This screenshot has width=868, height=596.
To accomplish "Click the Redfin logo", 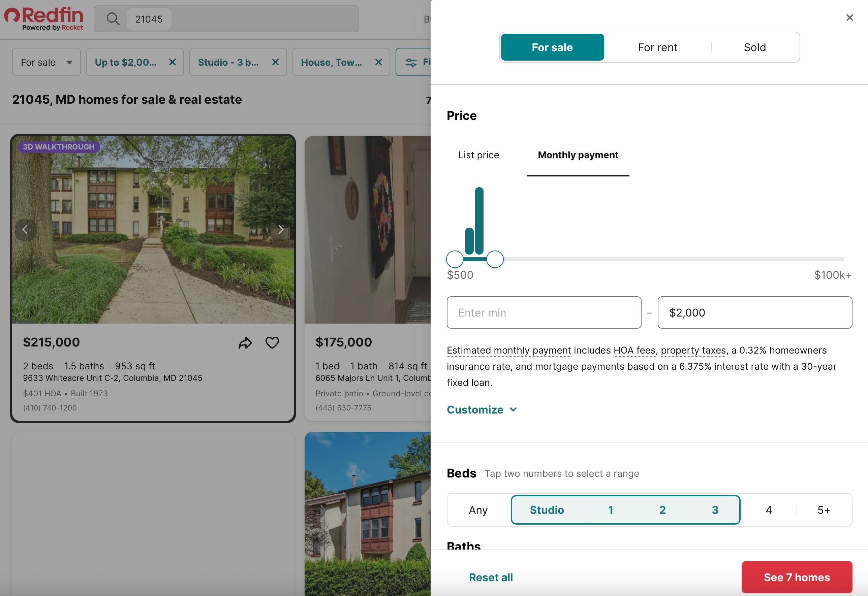I will point(44,19).
